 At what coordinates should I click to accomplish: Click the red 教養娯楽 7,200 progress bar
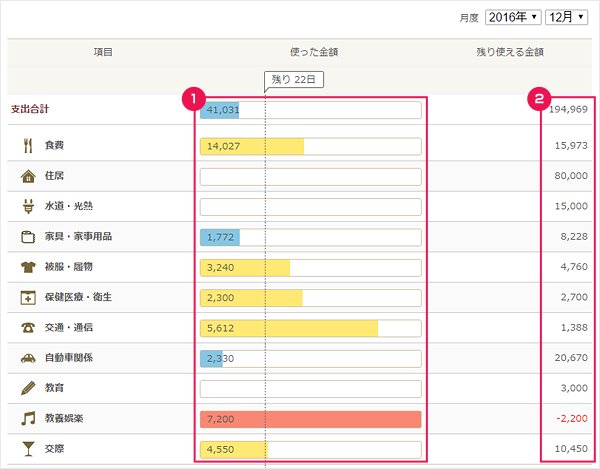tap(311, 419)
